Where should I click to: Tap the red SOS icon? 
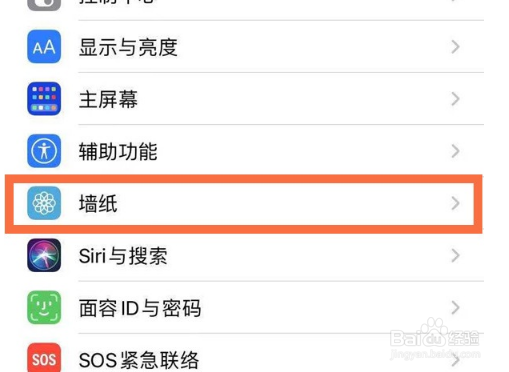(44, 358)
